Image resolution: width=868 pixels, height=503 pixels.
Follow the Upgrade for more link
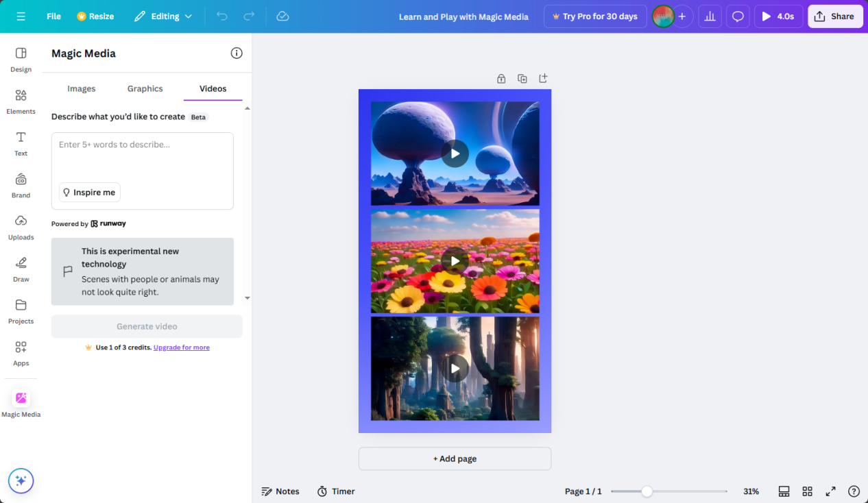(182, 347)
